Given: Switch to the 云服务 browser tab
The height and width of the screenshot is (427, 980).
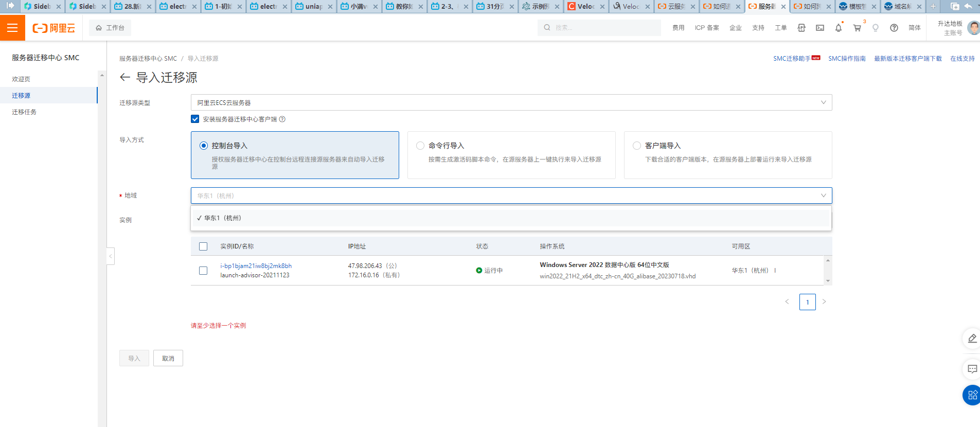Looking at the screenshot, I should pyautogui.click(x=675, y=6).
